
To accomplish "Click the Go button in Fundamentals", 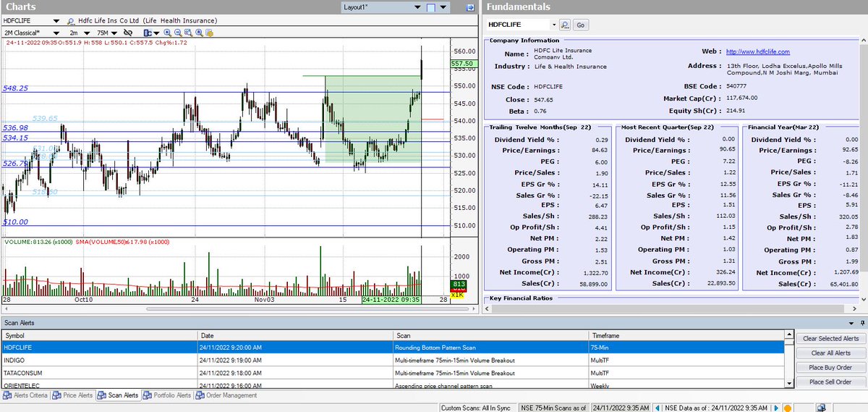I will 580,25.
